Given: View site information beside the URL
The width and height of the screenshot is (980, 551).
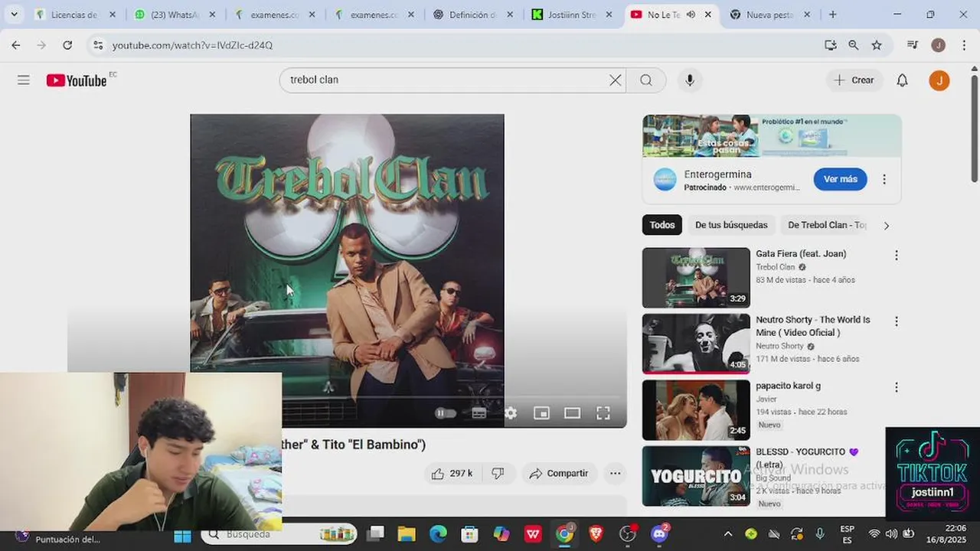Looking at the screenshot, I should tap(98, 45).
